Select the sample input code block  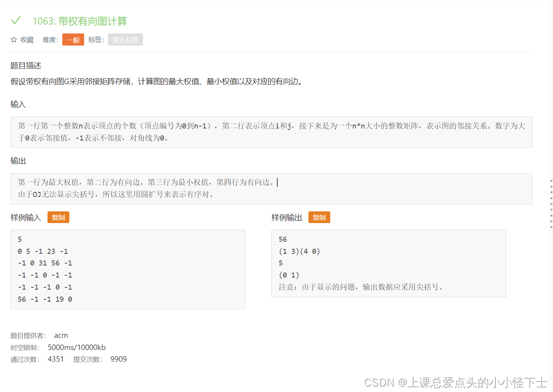click(128, 269)
